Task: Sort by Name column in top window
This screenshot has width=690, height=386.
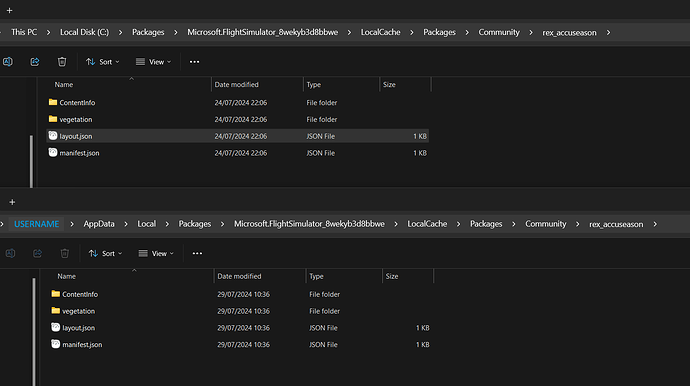Action: click(64, 85)
